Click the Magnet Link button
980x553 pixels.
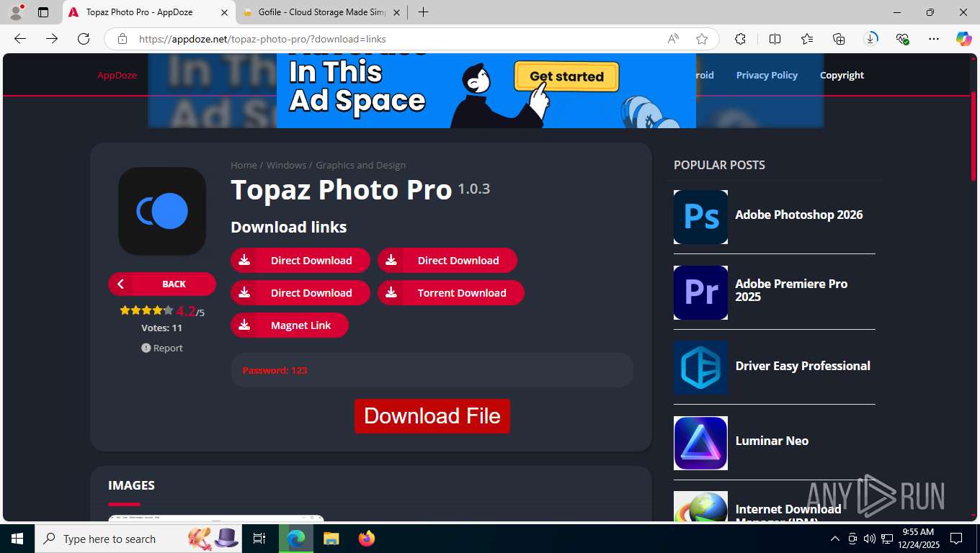click(x=290, y=325)
